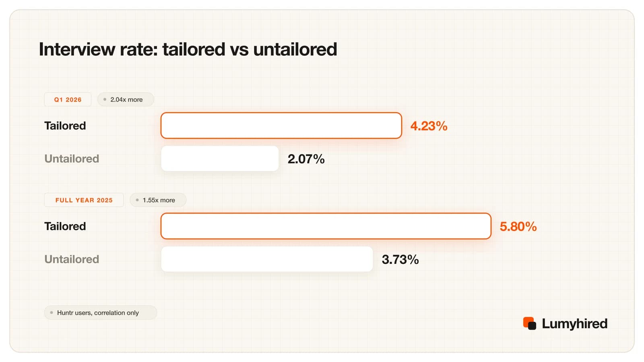
Task: Select the Q1 2026 badge
Action: click(x=68, y=99)
